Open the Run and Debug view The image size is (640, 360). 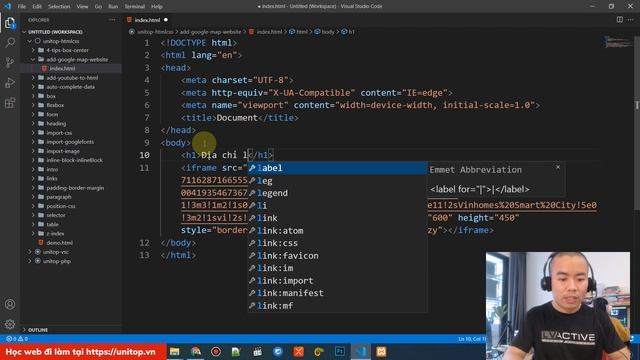(10, 82)
